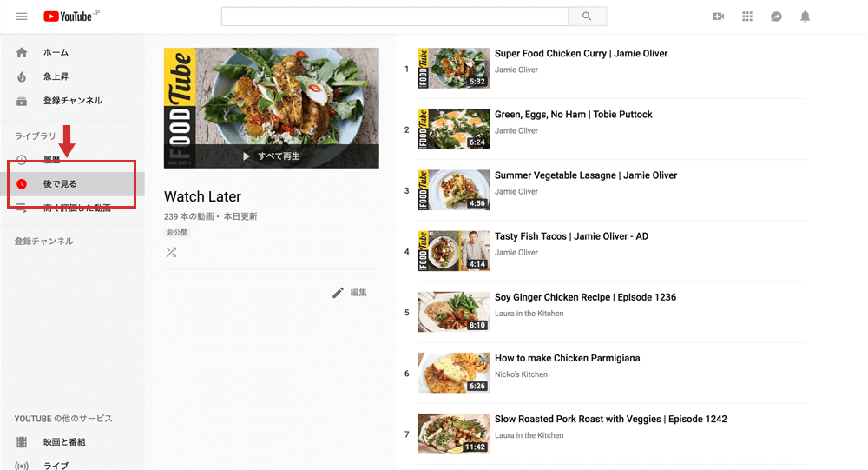Click title Tasty Fish Tacos | Jamie Oliver - AD

[x=571, y=236]
